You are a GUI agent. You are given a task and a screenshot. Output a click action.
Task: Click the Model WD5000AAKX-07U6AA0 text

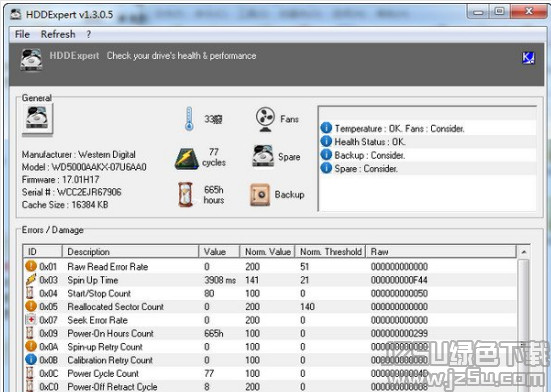84,167
